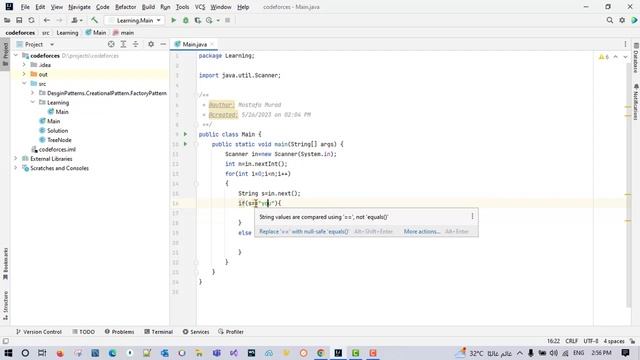Image resolution: width=640 pixels, height=360 pixels.
Task: Open IDE settings gear in top toolbar
Action: click(622, 20)
